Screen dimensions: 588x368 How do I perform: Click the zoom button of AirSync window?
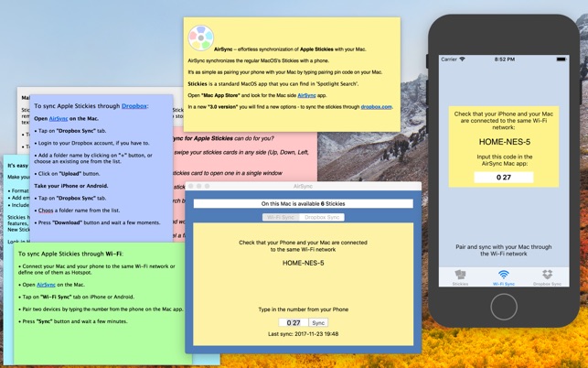207,186
